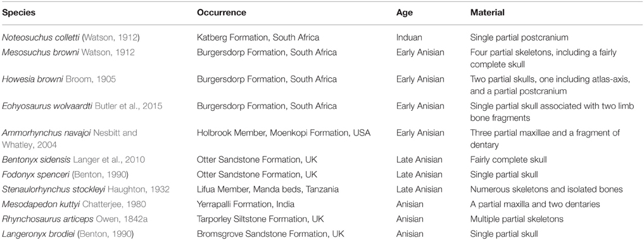This screenshot has height=240, width=644.
Task: Select A partial maxilla and two dentaries cell
Action: point(534,205)
